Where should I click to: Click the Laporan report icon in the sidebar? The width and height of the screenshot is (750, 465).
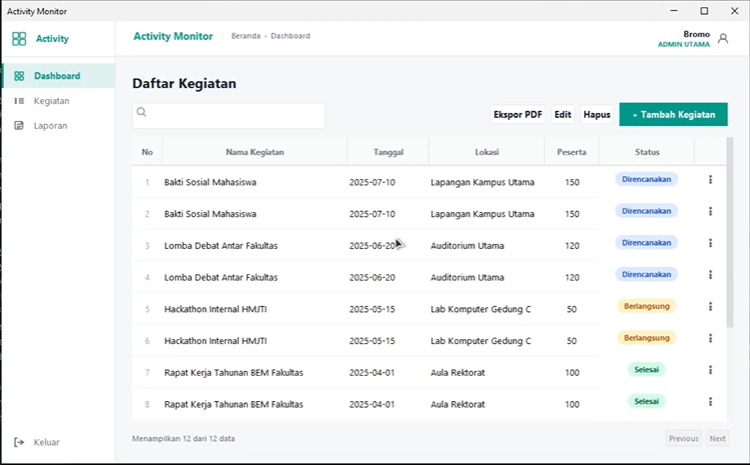click(19, 126)
